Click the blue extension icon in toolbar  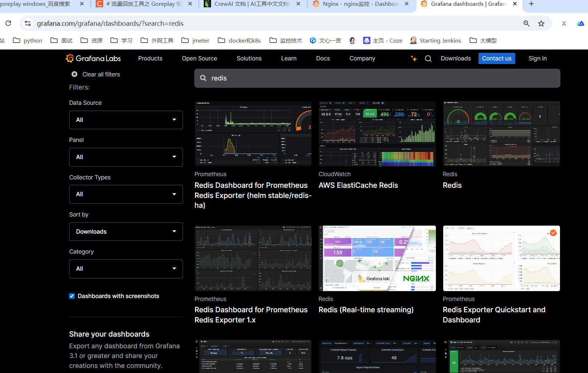point(580,23)
